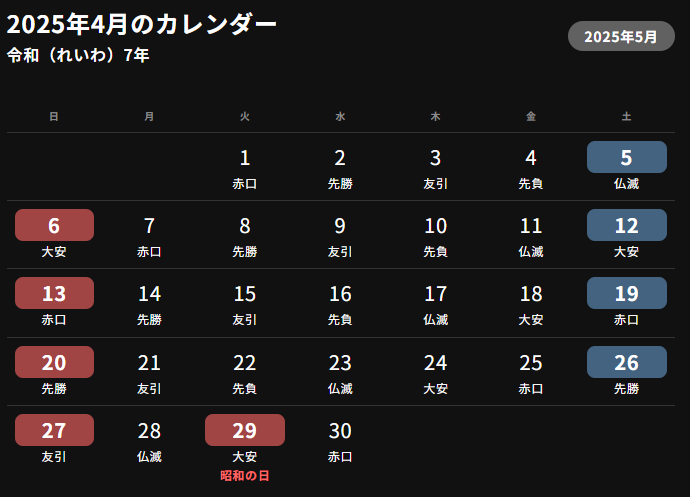Select Saturday April 26
Image resolution: width=690 pixels, height=497 pixels.
627,362
